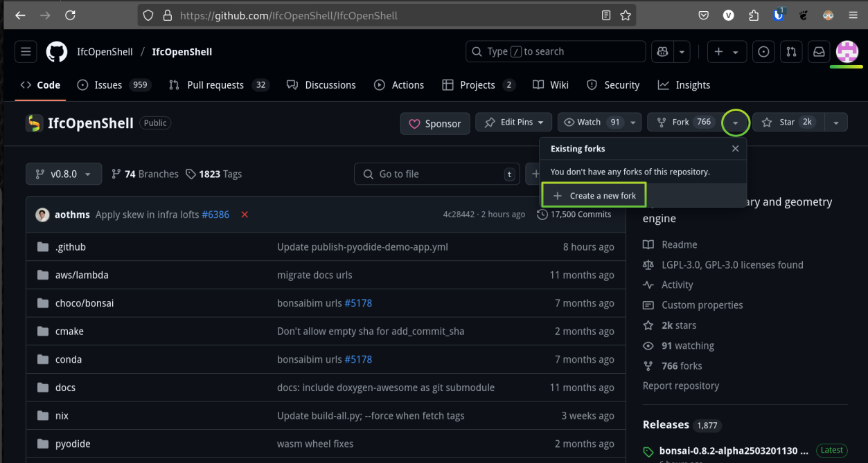The image size is (868, 463).
Task: Open your Issues icon in header
Action: [x=763, y=52]
